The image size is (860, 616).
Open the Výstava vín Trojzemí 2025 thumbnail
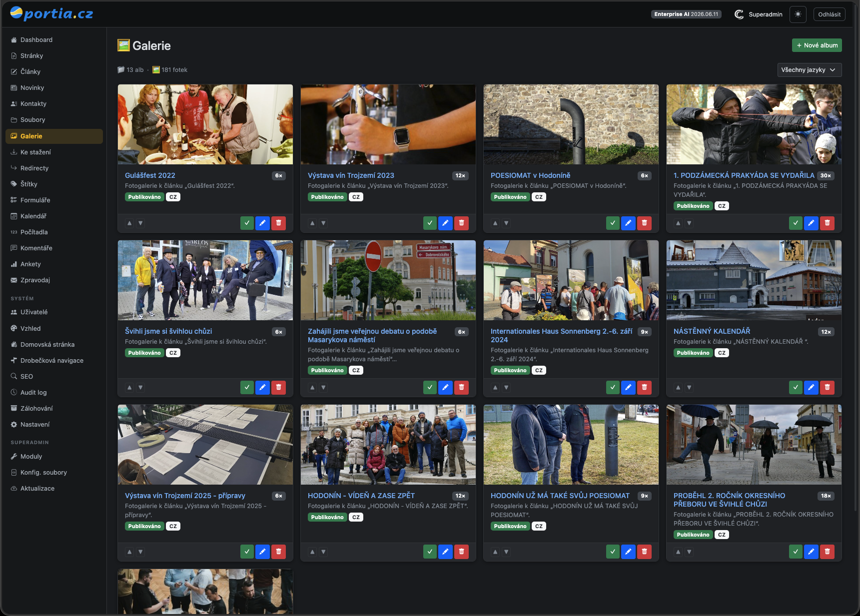pos(205,445)
